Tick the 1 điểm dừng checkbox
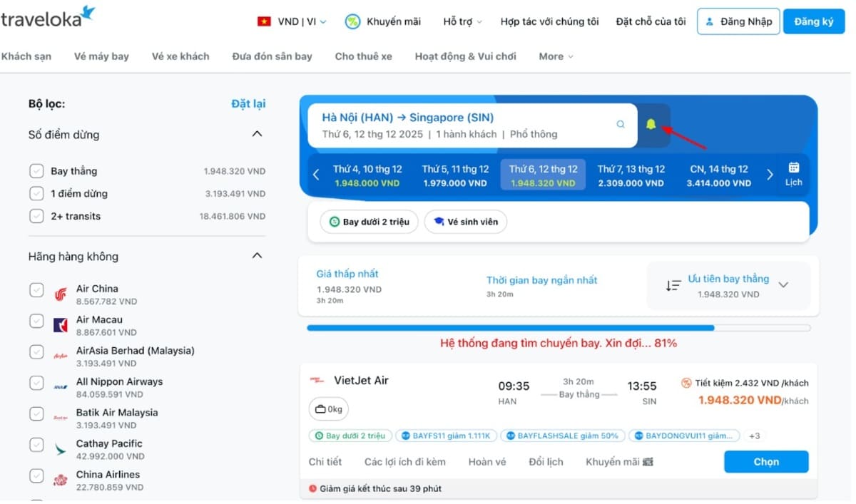The image size is (856, 504). click(36, 193)
